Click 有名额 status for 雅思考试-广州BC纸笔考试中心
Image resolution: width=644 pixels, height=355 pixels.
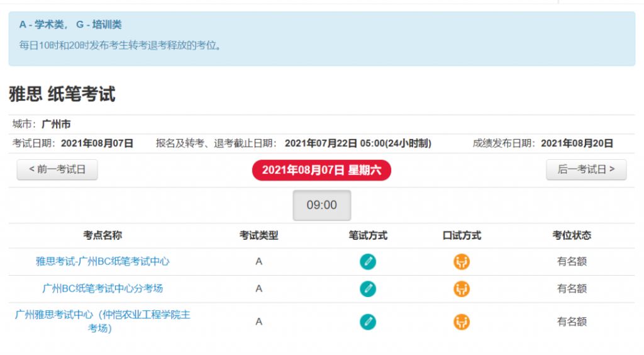(572, 261)
